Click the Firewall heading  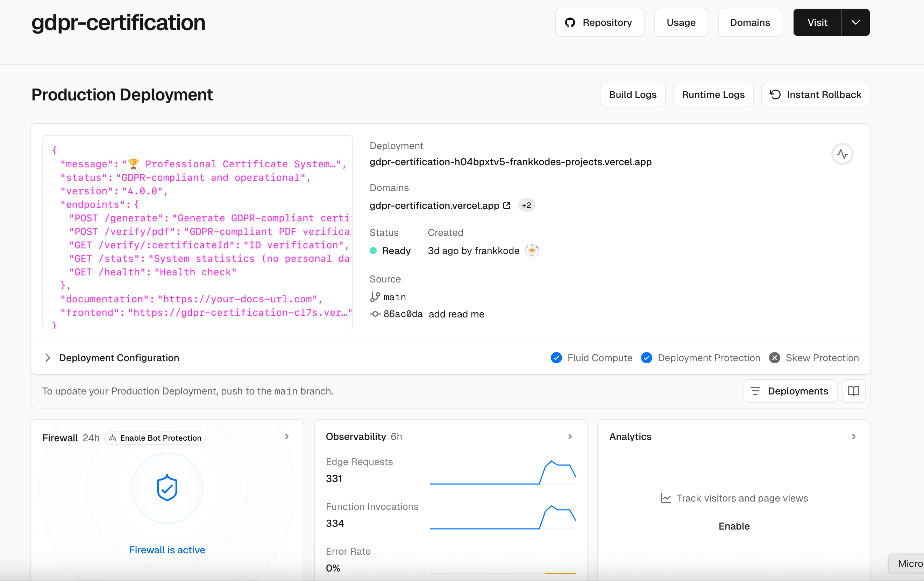60,438
